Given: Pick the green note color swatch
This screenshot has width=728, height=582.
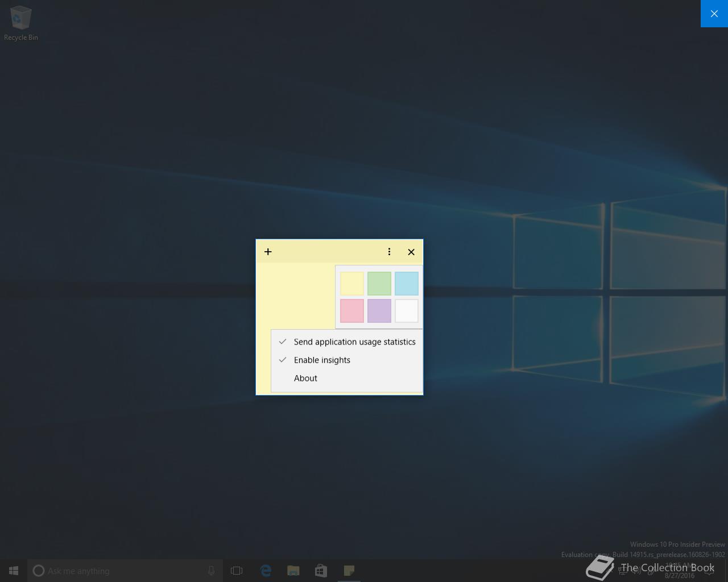Looking at the screenshot, I should coord(379,284).
